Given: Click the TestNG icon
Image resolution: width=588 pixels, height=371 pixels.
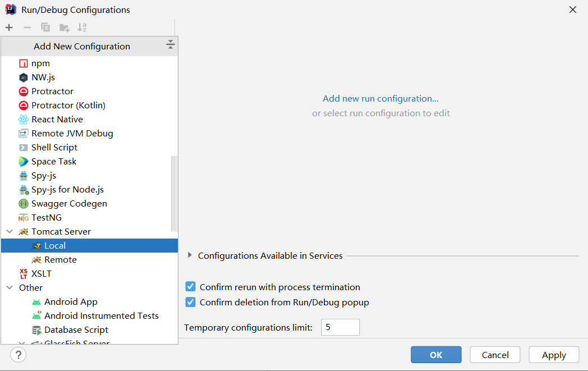Looking at the screenshot, I should [x=23, y=218].
